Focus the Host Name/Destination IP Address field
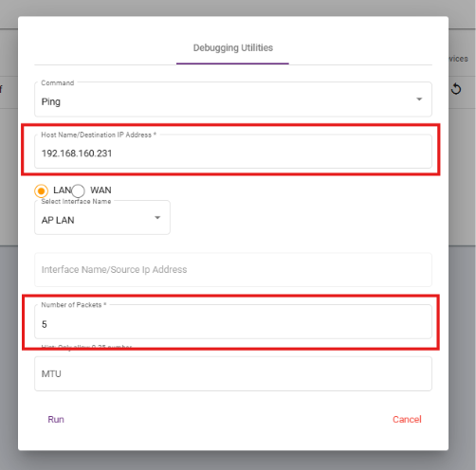Viewport: 476px width, 470px height. [233, 152]
